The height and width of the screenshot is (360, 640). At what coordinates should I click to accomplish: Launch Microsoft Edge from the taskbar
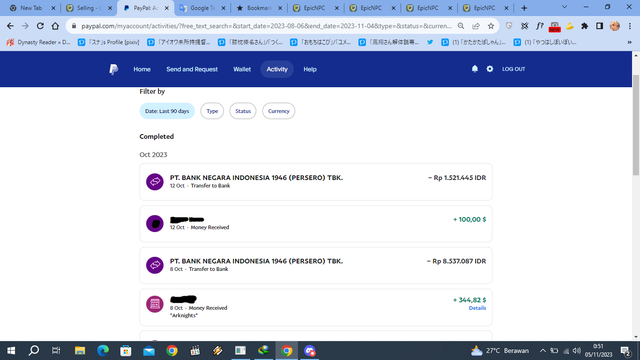tap(103, 351)
